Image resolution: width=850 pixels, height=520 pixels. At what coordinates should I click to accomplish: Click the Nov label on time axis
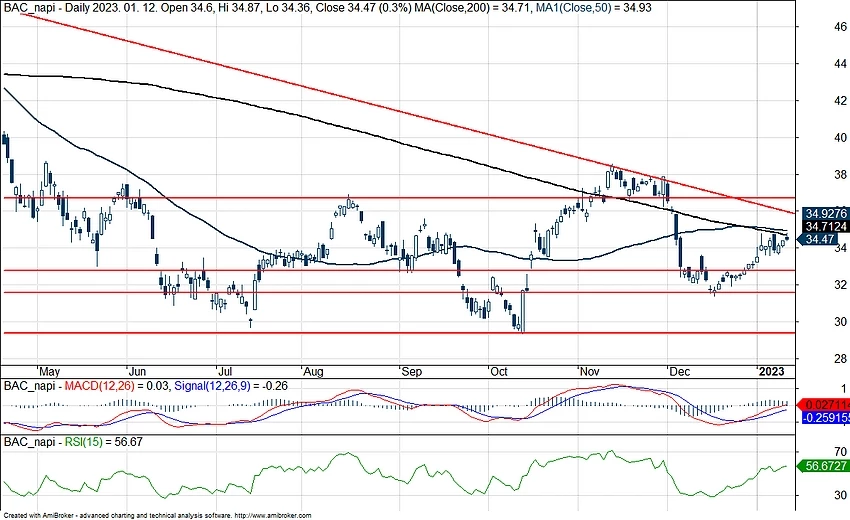[x=589, y=371]
